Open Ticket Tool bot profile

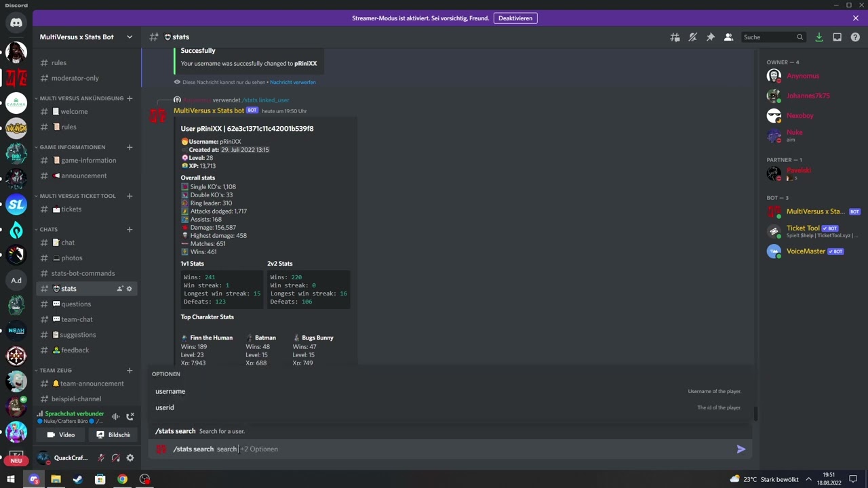point(812,231)
